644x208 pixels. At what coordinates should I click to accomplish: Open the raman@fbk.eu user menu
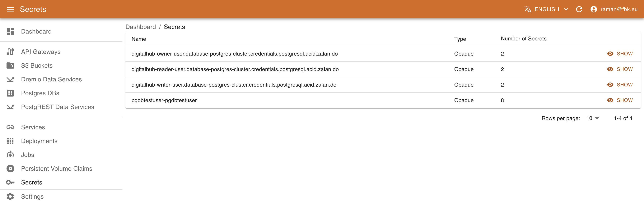pos(614,9)
